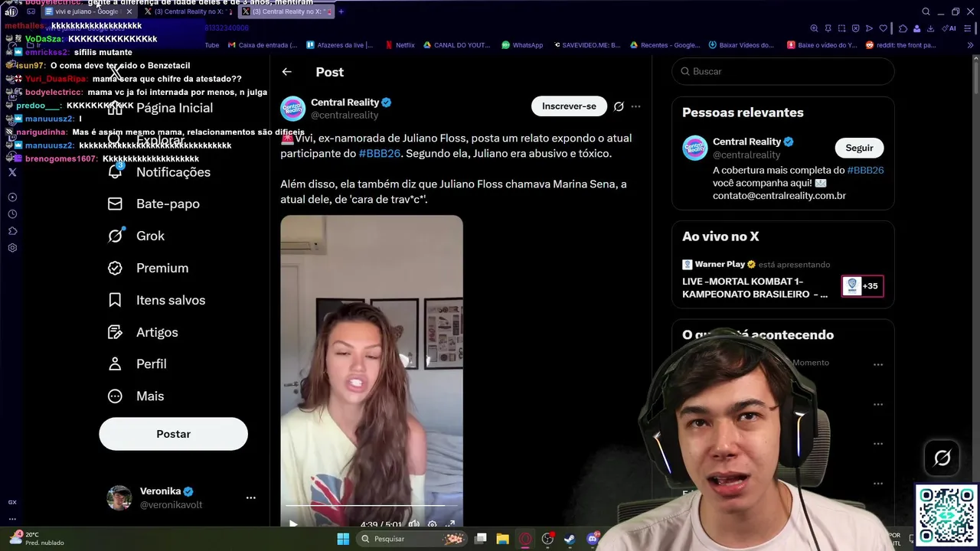Click the Opera AI toolbar button
Image resolution: width=980 pixels, height=551 pixels.
pyautogui.click(x=950, y=28)
